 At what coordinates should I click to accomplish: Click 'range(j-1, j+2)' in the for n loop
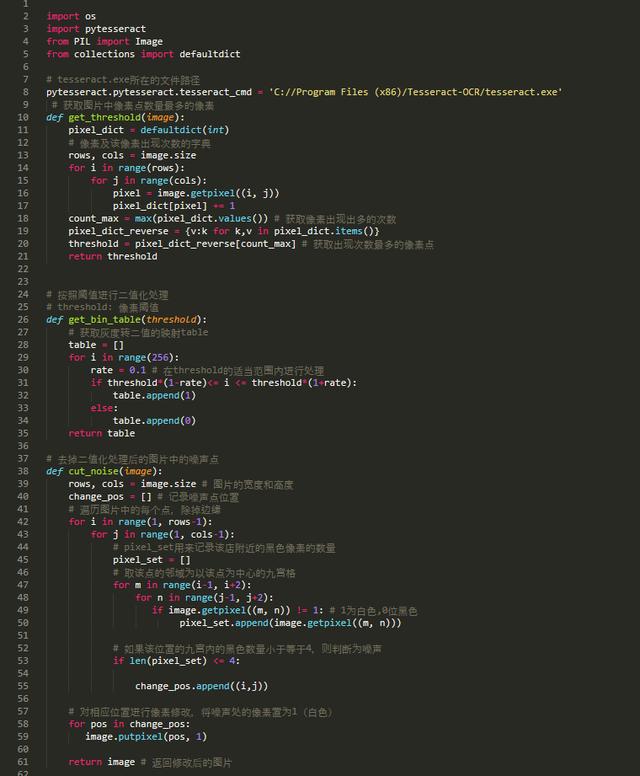pyautogui.click(x=226, y=598)
